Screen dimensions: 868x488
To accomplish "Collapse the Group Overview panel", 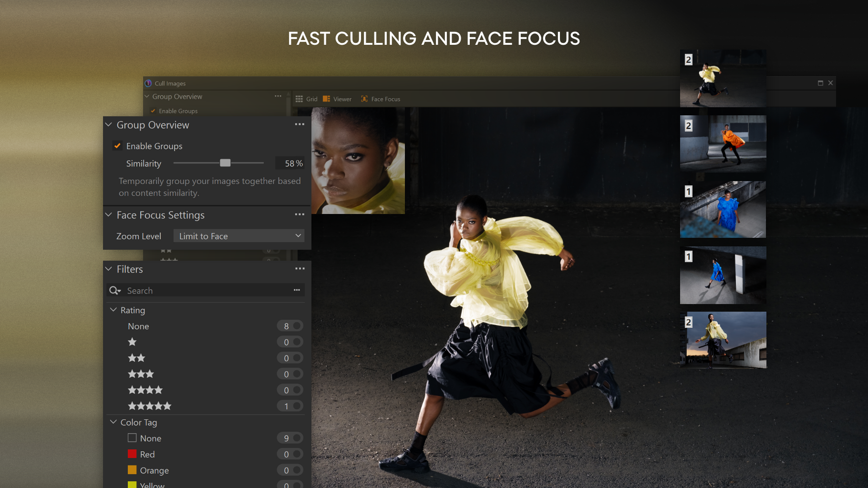I will [x=108, y=124].
